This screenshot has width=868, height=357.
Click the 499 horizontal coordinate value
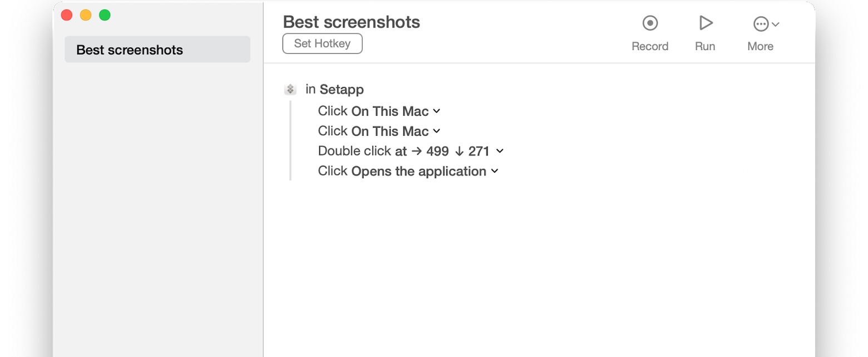[x=437, y=151]
